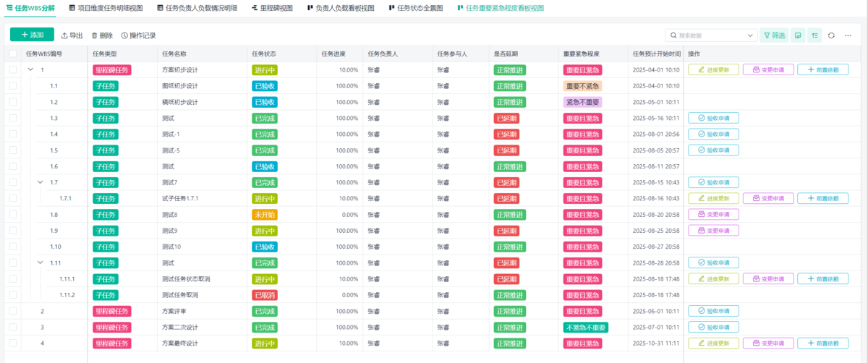The height and width of the screenshot is (363, 868).
Task: Check the checkbox for WBS row 2
Action: pyautogui.click(x=12, y=311)
